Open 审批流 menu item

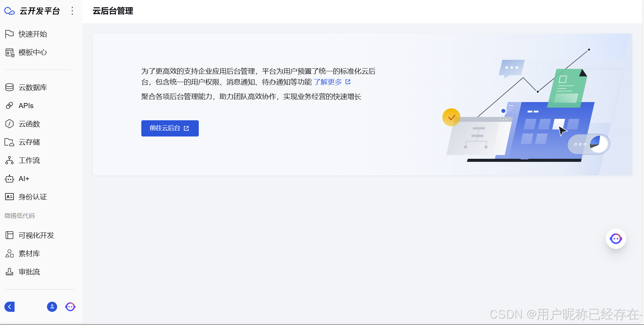point(29,272)
